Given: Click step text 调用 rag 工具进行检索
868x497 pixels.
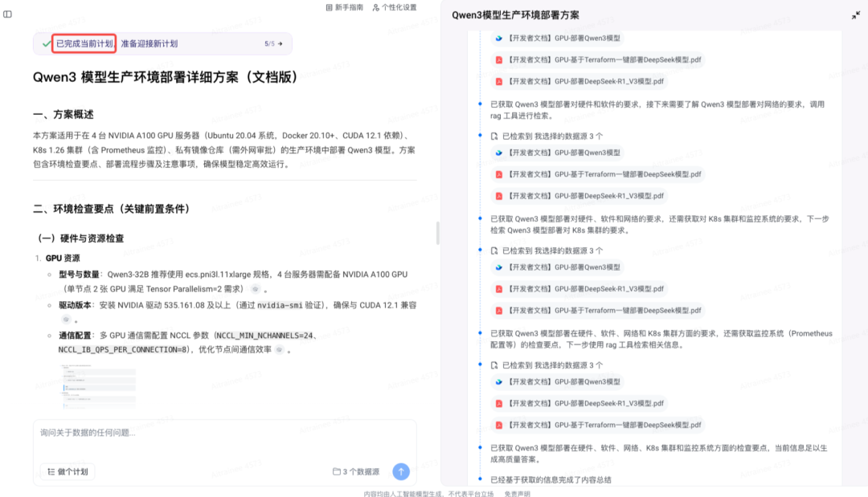Looking at the screenshot, I should (657, 109).
